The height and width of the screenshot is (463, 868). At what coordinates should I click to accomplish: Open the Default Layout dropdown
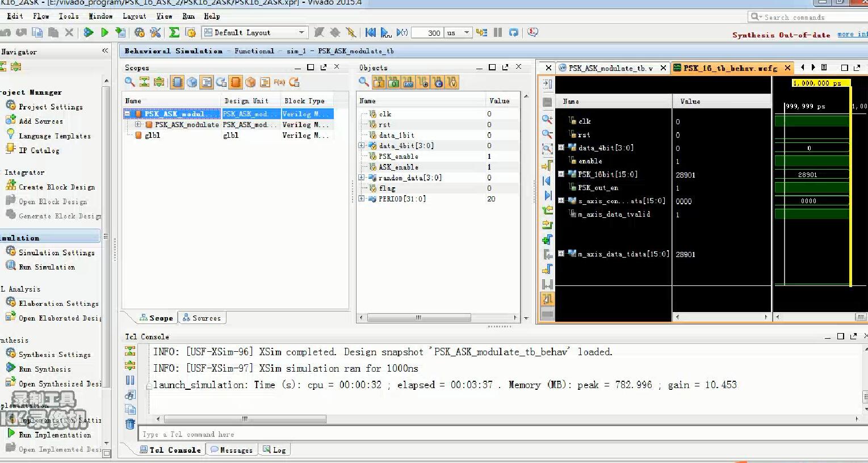[255, 32]
